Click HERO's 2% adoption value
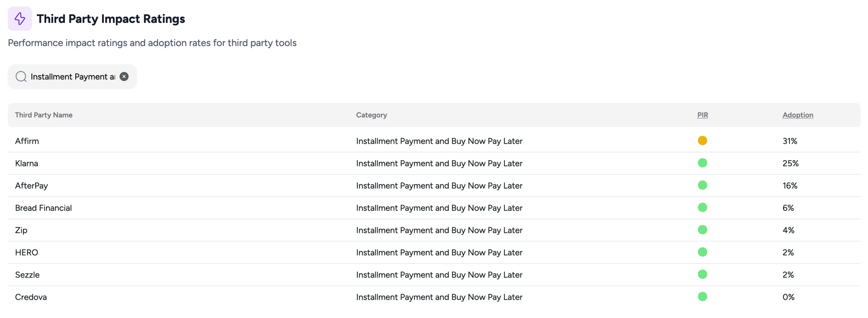 788,253
